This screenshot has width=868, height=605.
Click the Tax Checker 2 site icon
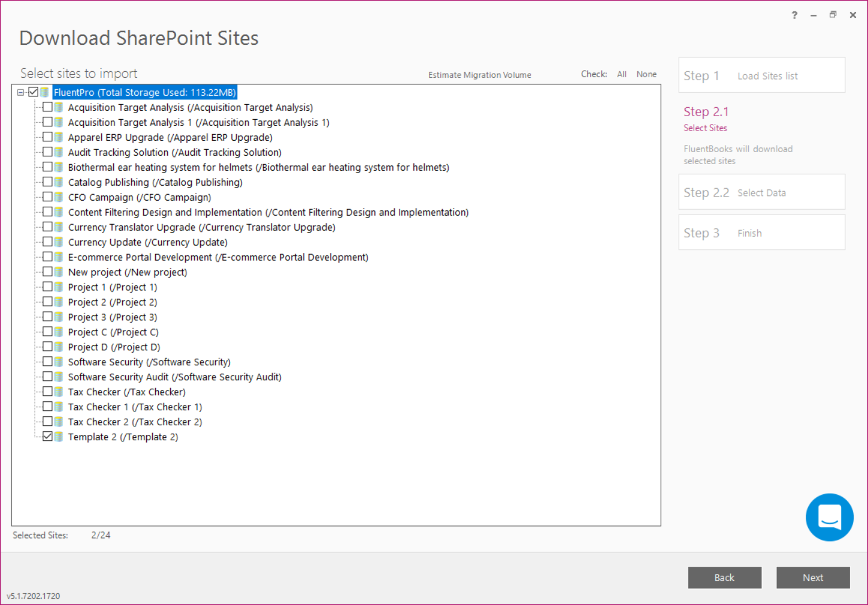pyautogui.click(x=59, y=422)
